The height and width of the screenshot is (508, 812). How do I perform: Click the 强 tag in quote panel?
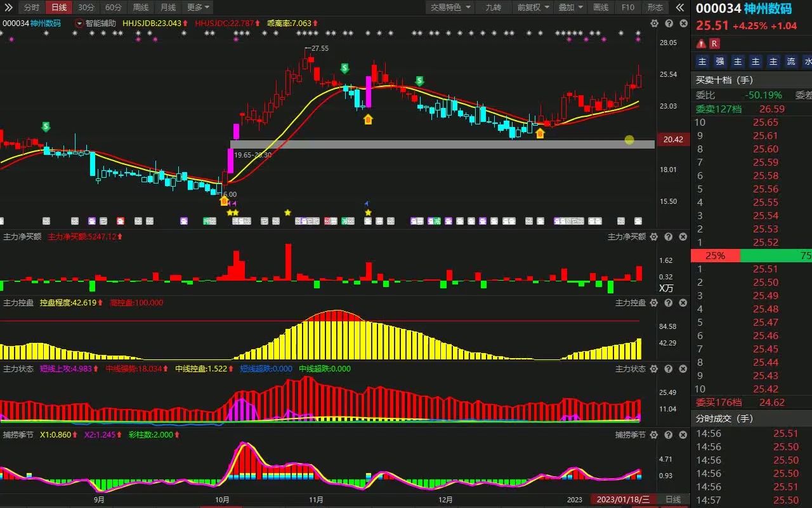pyautogui.click(x=720, y=62)
